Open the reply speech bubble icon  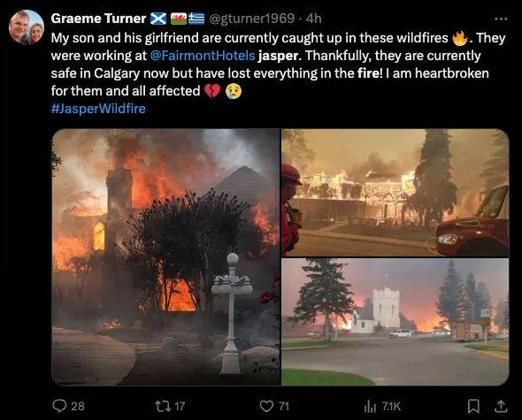[60, 406]
